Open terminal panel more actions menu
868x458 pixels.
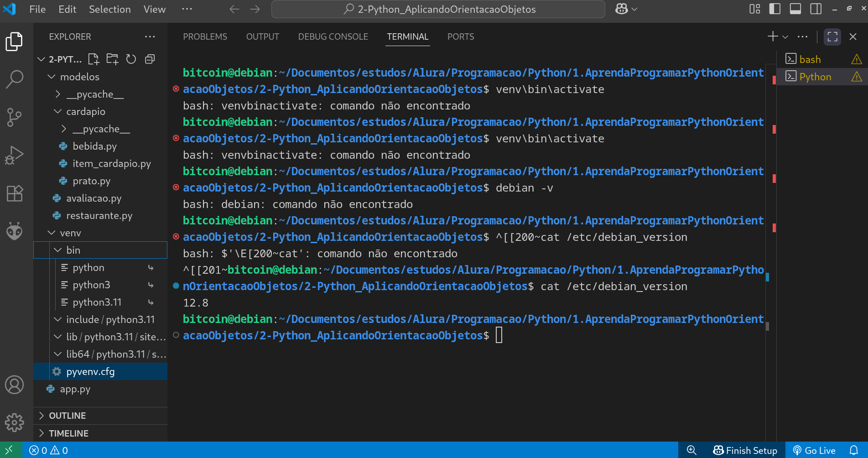[802, 36]
